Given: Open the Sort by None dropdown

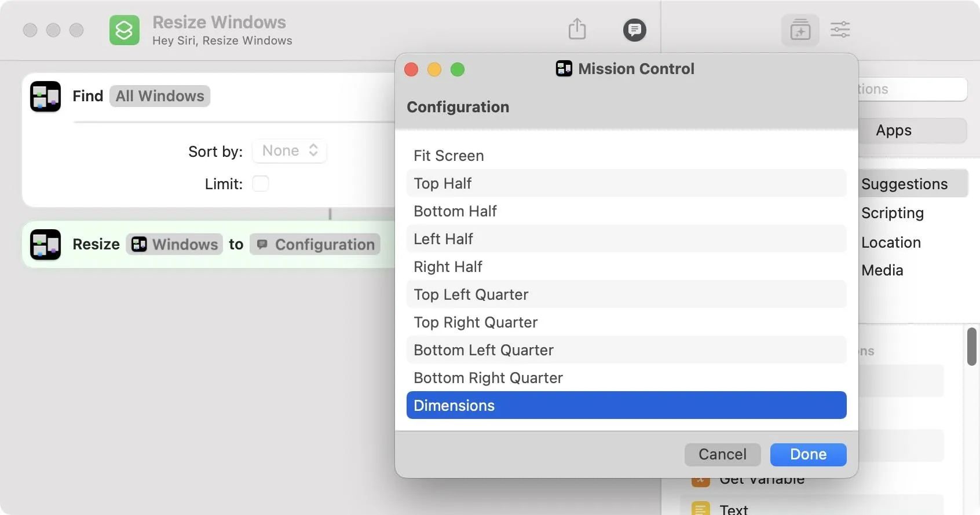Looking at the screenshot, I should click(x=290, y=151).
